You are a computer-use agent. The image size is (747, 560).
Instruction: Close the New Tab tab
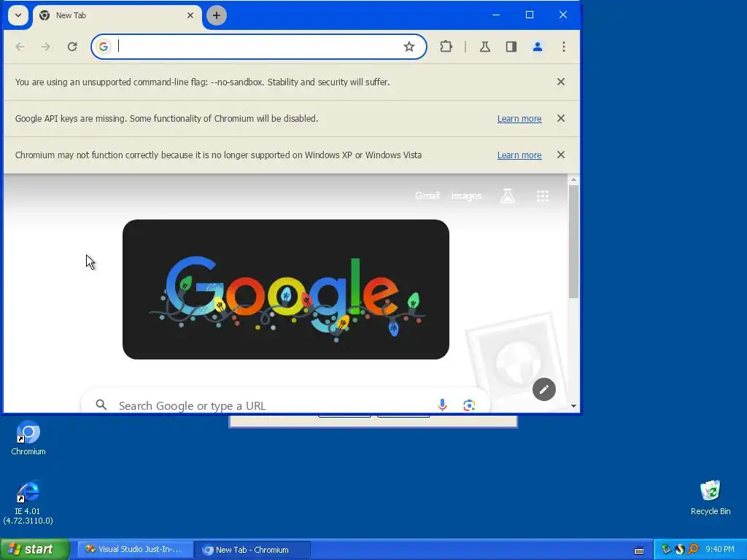[x=190, y=15]
